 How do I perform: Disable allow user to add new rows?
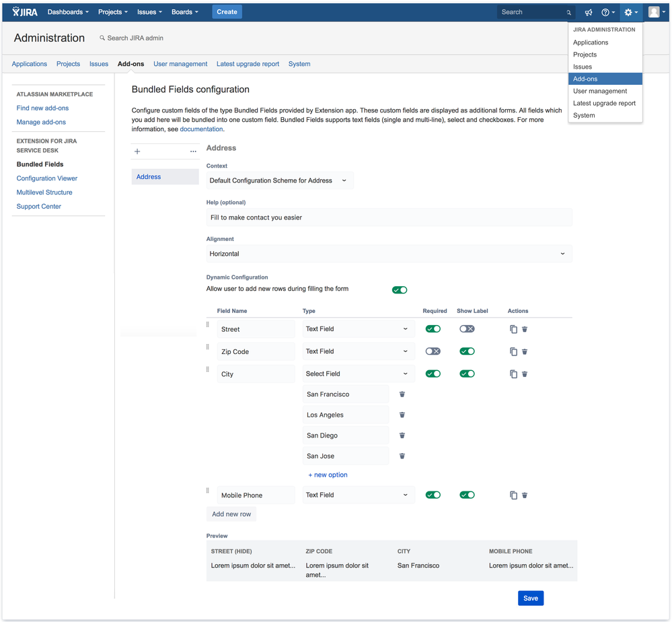pyautogui.click(x=400, y=290)
